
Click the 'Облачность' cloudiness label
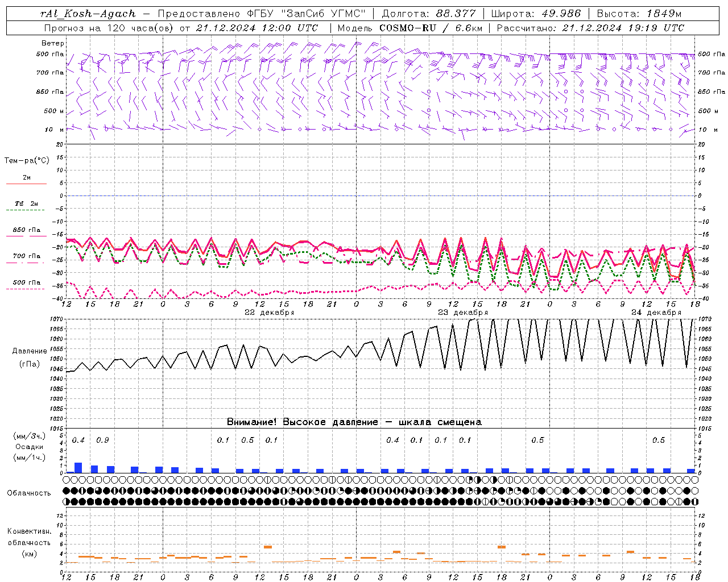pos(29,493)
